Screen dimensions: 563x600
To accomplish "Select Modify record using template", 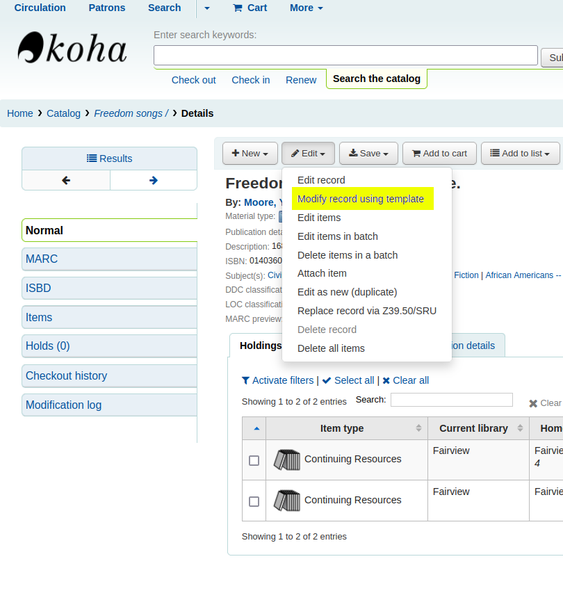I will click(361, 199).
